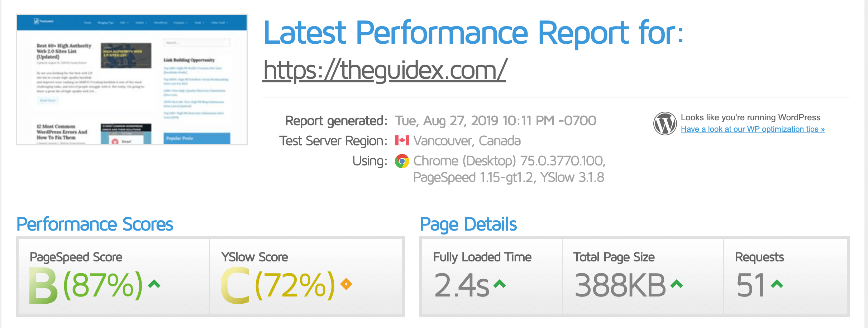This screenshot has height=328, width=868.
Task: Click the Chrome browser icon
Action: tap(402, 161)
